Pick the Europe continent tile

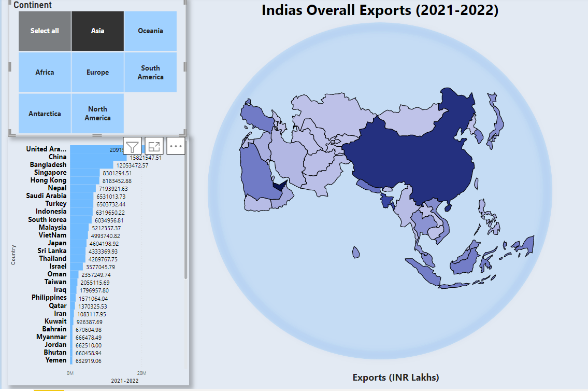(97, 73)
